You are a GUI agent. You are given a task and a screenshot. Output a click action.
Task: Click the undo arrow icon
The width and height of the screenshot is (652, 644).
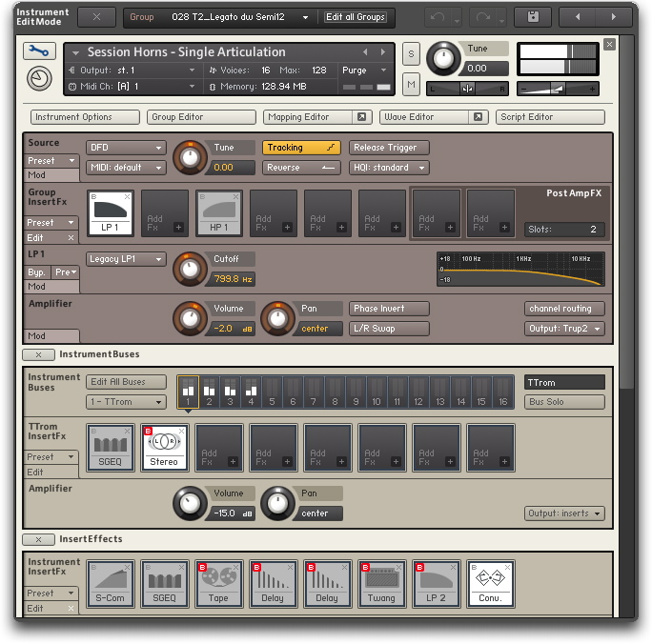pos(438,17)
